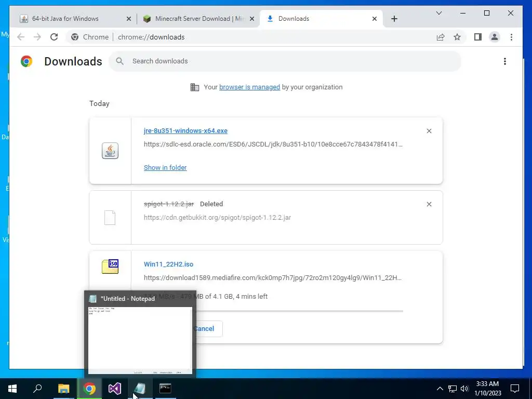Open the jre-8u351-windows-x64.exe link

click(185, 131)
